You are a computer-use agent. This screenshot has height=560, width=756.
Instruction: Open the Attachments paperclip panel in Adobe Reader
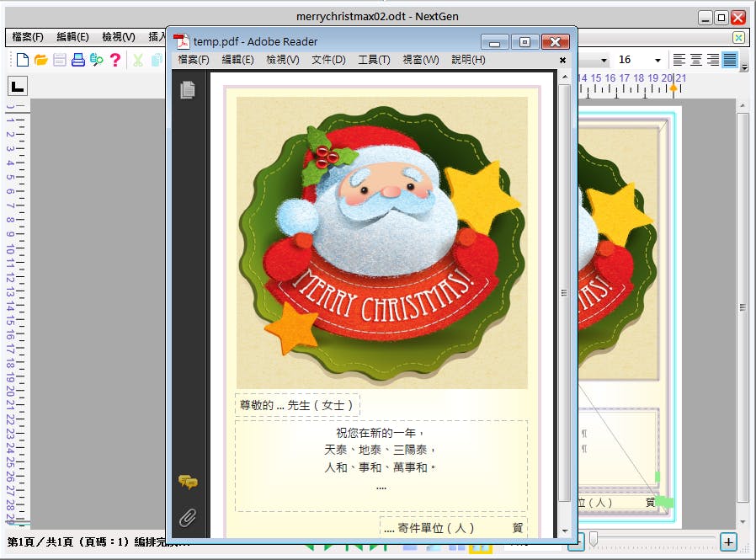(x=188, y=518)
